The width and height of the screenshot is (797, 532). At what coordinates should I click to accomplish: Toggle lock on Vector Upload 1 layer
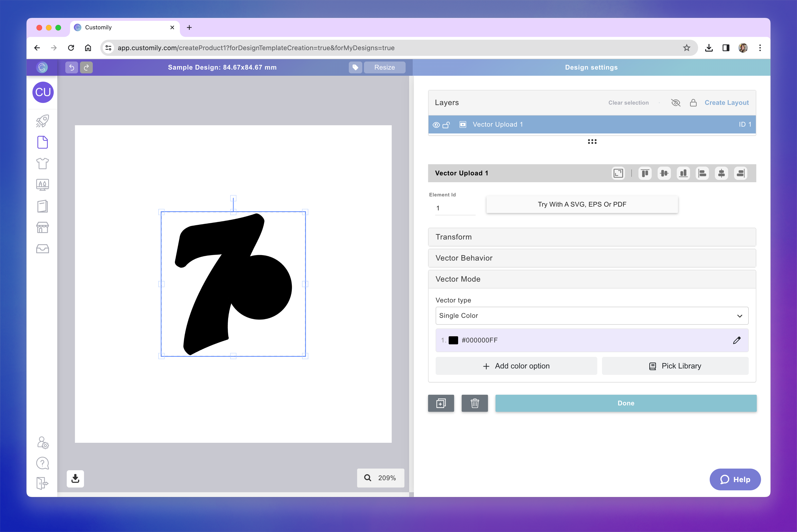coord(446,125)
